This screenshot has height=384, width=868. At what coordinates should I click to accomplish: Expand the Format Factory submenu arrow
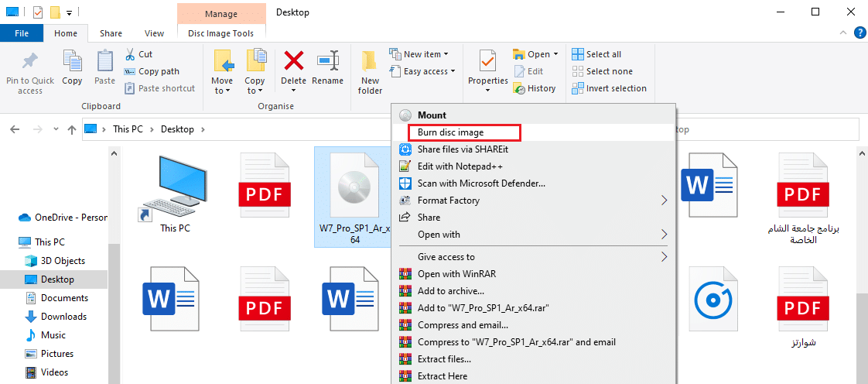click(x=664, y=201)
